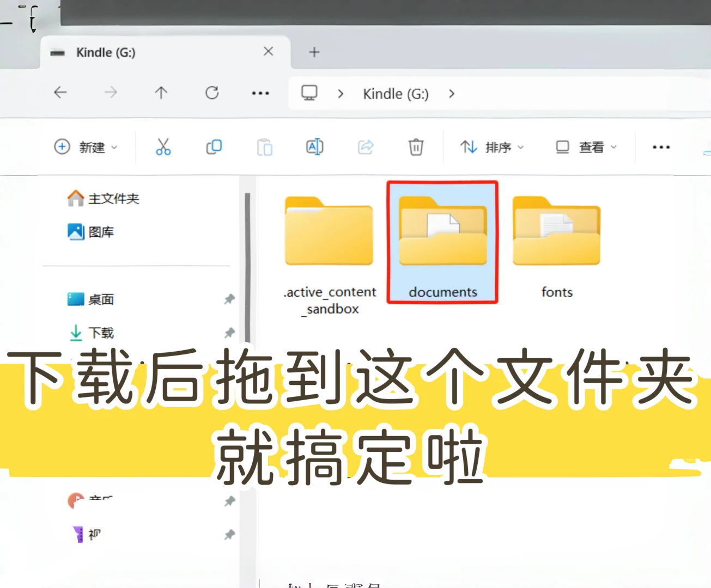Open 主文件夹 (Home) in the sidebar
This screenshot has height=588, width=711.
(103, 199)
